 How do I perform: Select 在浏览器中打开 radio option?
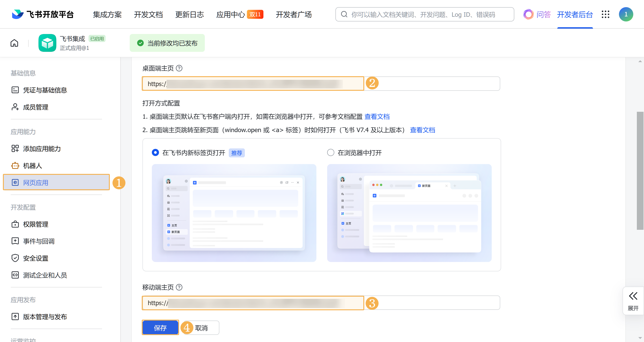click(330, 152)
